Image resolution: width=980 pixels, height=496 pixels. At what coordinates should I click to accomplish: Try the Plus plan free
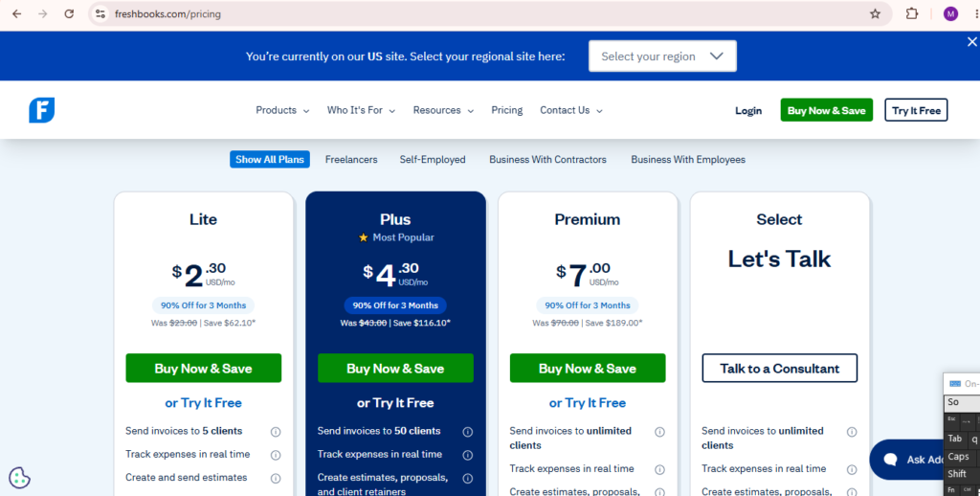click(x=395, y=403)
